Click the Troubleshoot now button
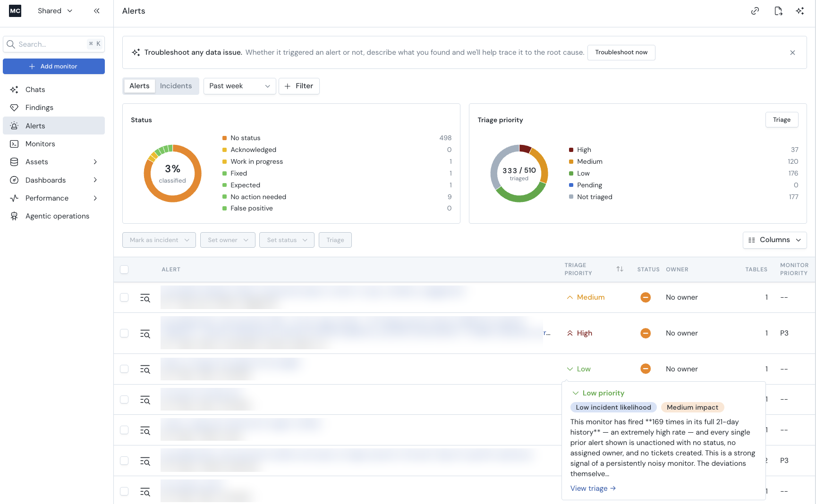The image size is (816, 504). [621, 52]
